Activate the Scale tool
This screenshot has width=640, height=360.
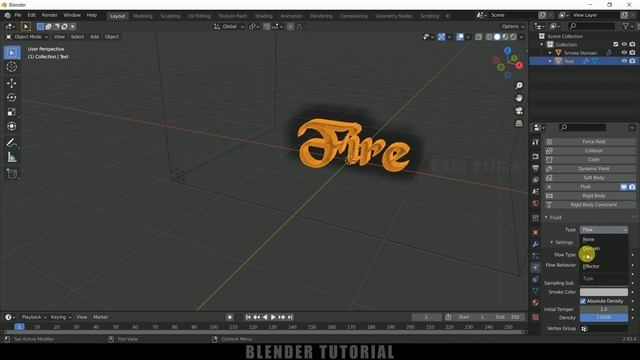[11, 112]
